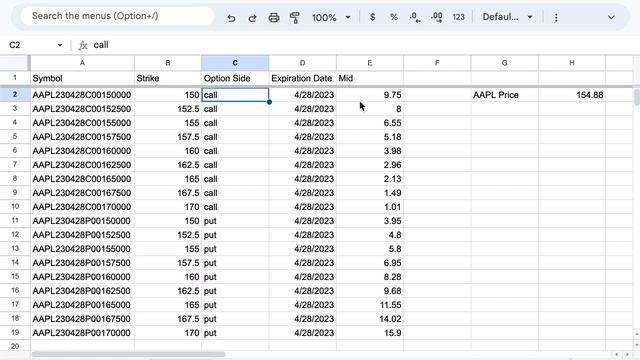Select column B header
The image size is (640, 360).
point(168,63)
